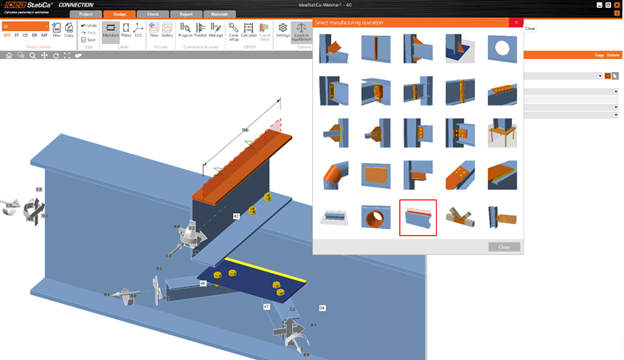Click the home view icon
The image size is (624, 360).
[x=9, y=55]
